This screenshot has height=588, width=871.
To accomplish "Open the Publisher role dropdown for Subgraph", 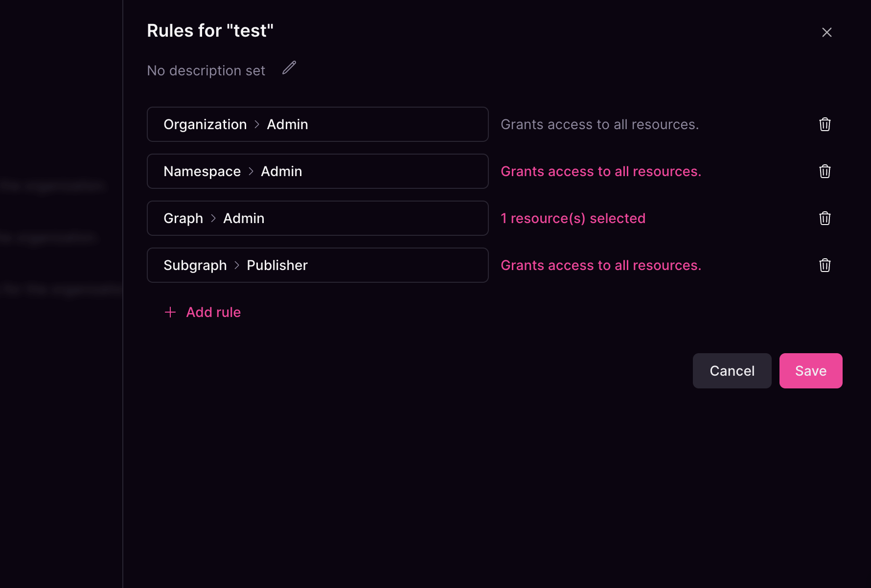I will 277,265.
